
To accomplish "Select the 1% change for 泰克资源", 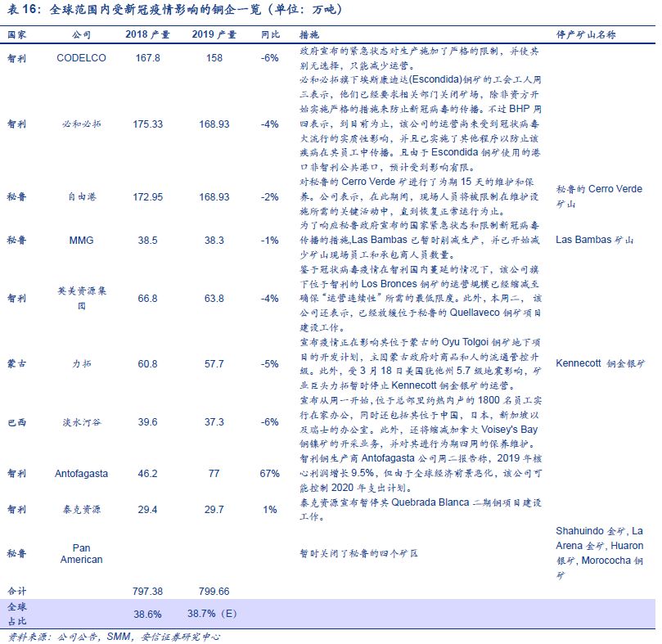I will pos(270,510).
